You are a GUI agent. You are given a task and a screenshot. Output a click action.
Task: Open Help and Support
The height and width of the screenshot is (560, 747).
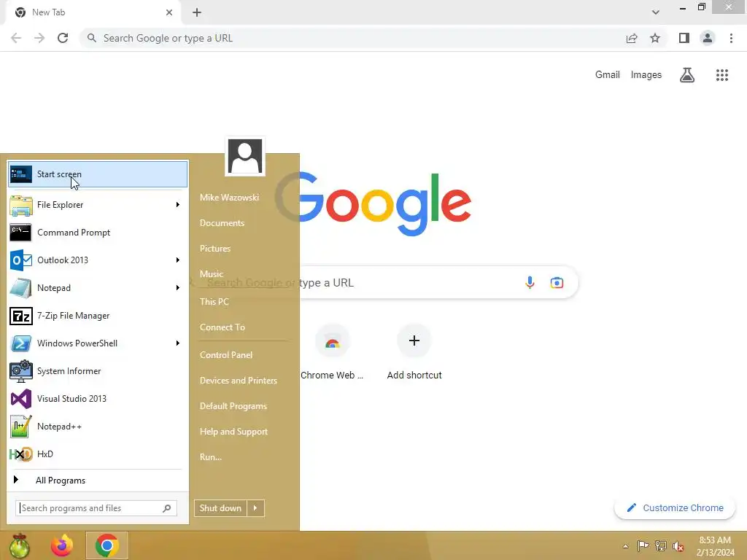pos(234,432)
